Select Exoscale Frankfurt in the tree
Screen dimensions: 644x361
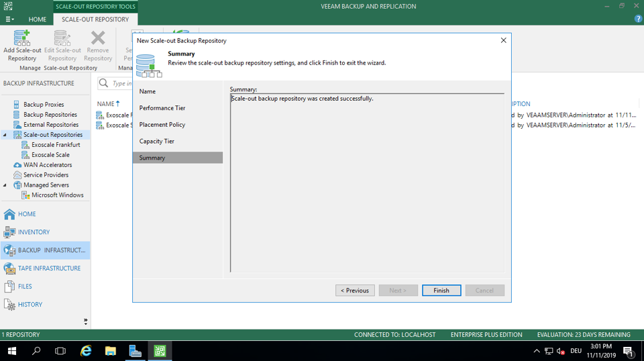click(56, 145)
